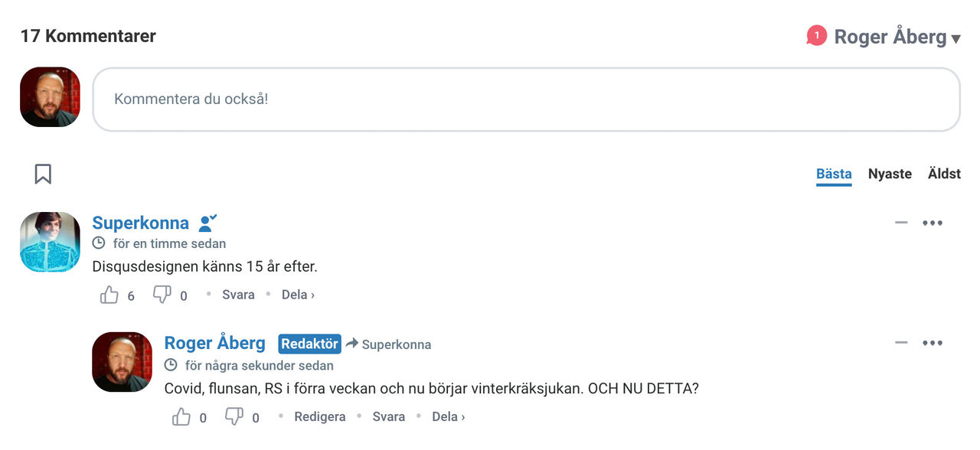The image size is (980, 450).
Task: Click the reply arrow pointing to Superkonna
Action: [351, 344]
